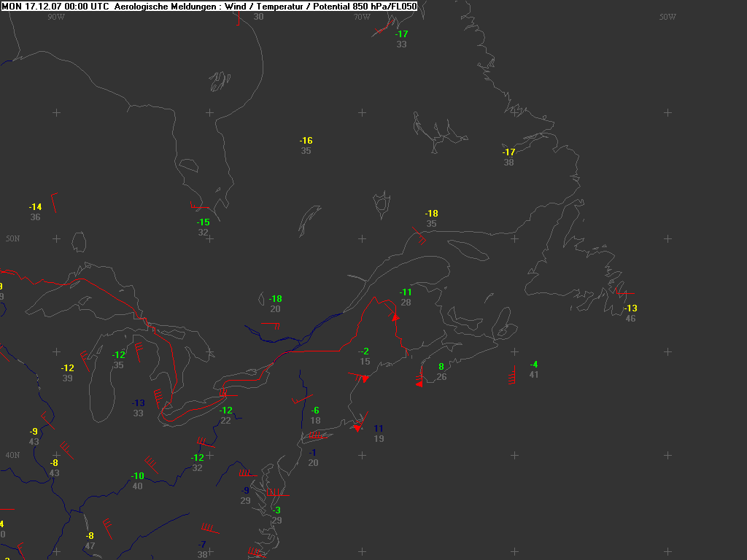Click the green -2 temperature above potential 15
The image size is (747, 560).
(364, 351)
